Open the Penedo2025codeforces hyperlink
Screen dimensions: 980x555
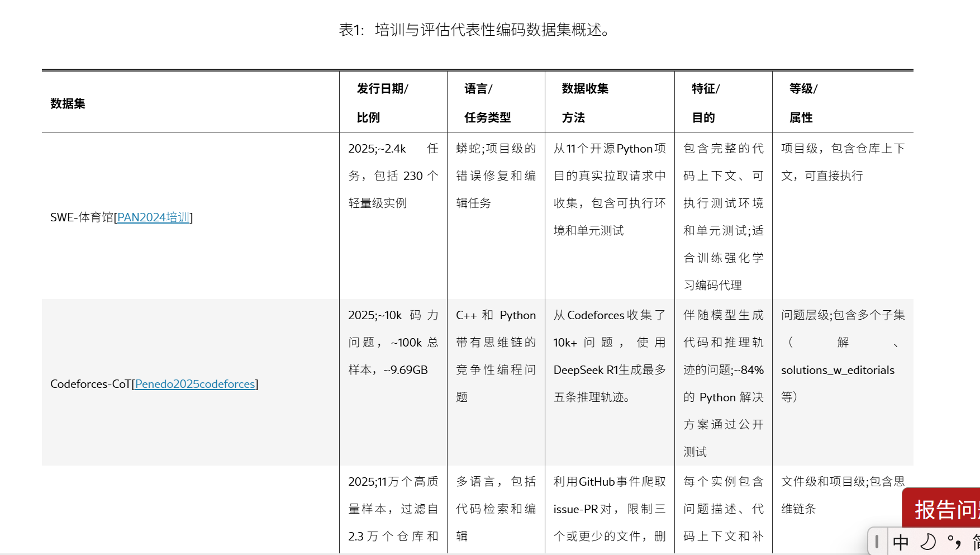194,384
